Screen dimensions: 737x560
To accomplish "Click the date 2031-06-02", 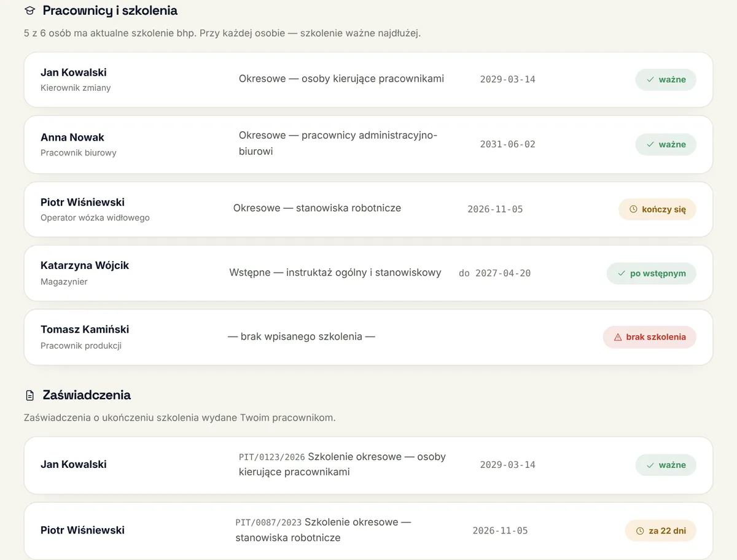I will point(507,144).
